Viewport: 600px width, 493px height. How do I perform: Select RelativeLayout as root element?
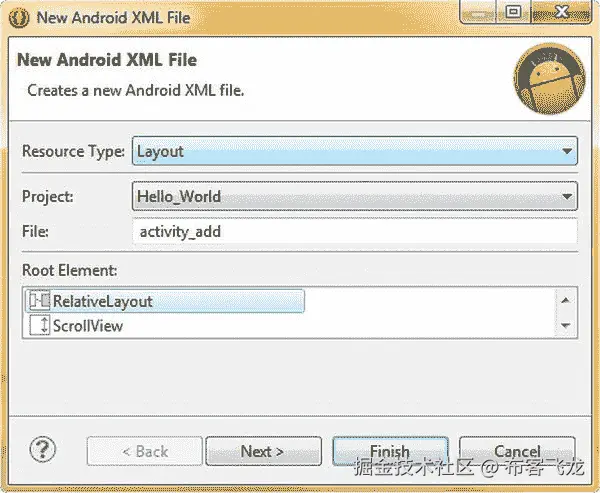(x=165, y=301)
